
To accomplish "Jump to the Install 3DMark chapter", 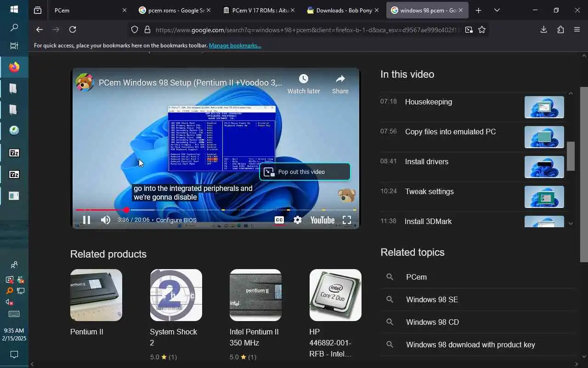I will pos(472,220).
